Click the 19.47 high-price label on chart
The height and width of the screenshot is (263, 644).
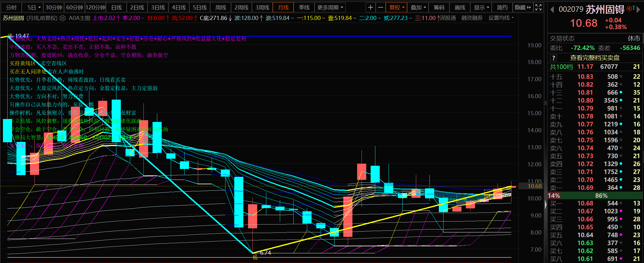point(22,36)
